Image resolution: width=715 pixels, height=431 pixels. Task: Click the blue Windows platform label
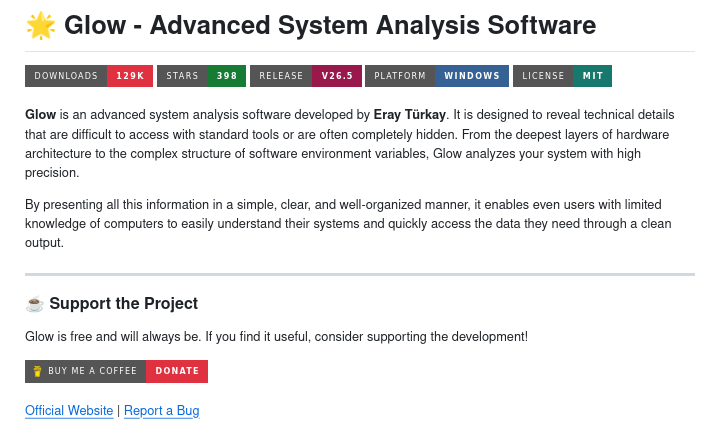pyautogui.click(x=472, y=76)
